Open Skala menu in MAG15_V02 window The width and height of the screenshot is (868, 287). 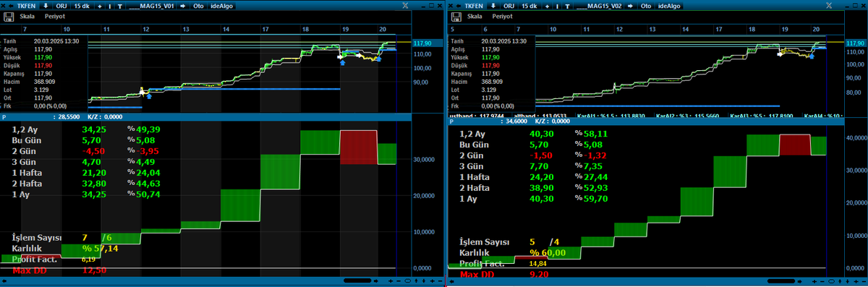click(x=475, y=16)
